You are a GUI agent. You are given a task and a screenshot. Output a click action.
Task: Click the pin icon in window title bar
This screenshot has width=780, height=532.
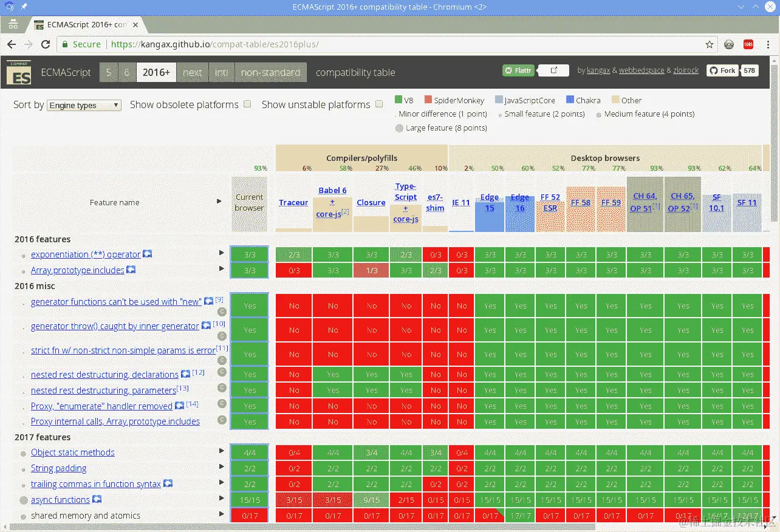tap(24, 7)
